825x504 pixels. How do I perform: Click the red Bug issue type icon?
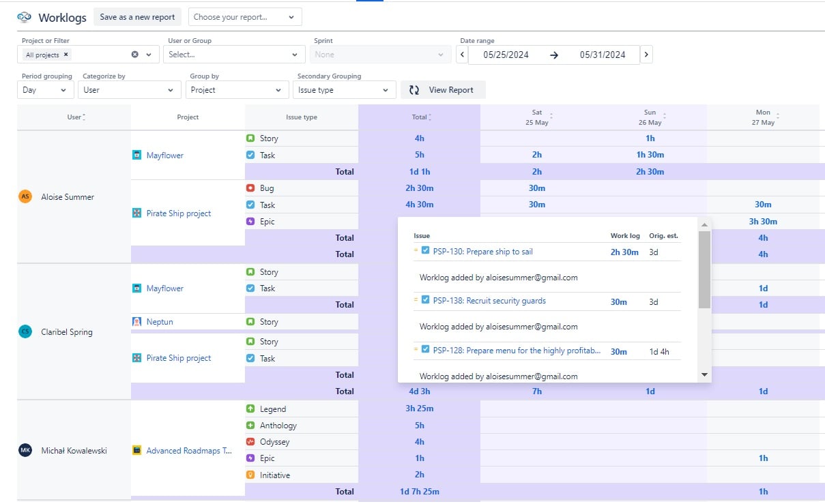tap(250, 188)
